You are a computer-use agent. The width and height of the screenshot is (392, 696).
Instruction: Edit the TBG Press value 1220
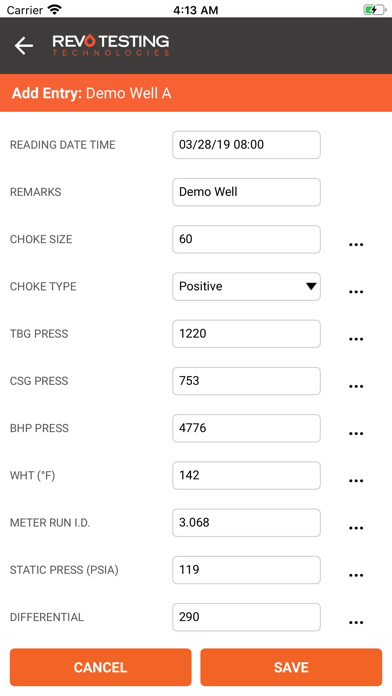(x=246, y=333)
